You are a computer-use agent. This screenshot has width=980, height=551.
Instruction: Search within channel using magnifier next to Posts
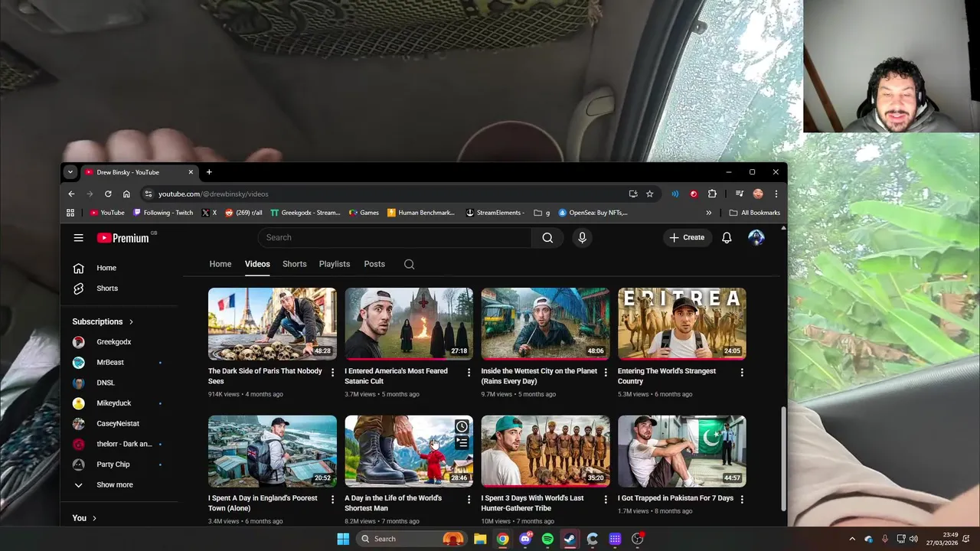coord(409,264)
